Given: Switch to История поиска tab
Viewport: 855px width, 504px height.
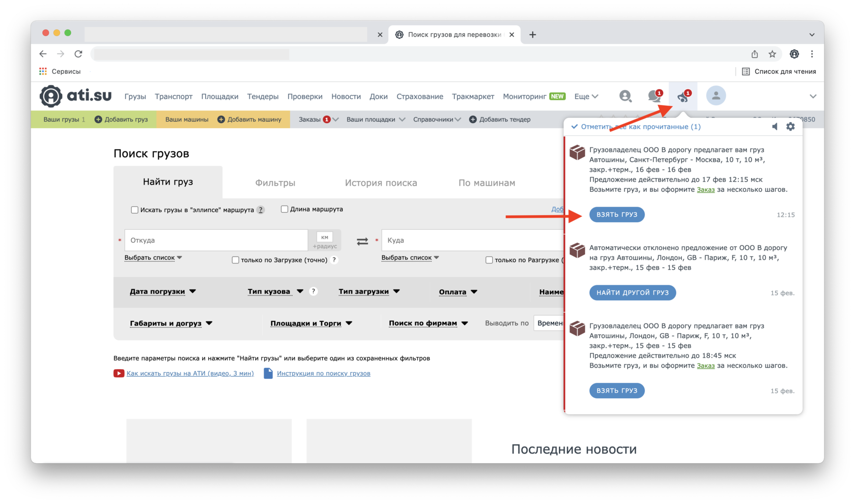Looking at the screenshot, I should point(381,183).
